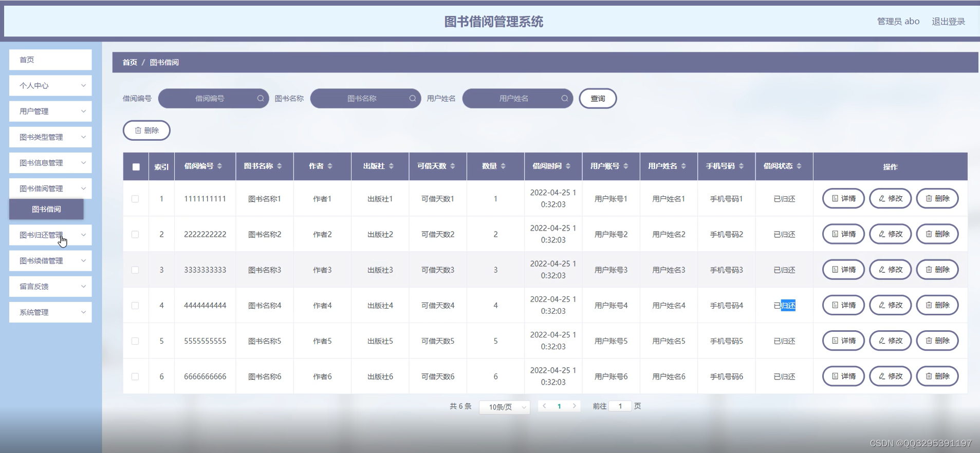Viewport: 980px width, 453px height.
Task: Click 首页 in the breadcrumb
Action: click(x=130, y=62)
